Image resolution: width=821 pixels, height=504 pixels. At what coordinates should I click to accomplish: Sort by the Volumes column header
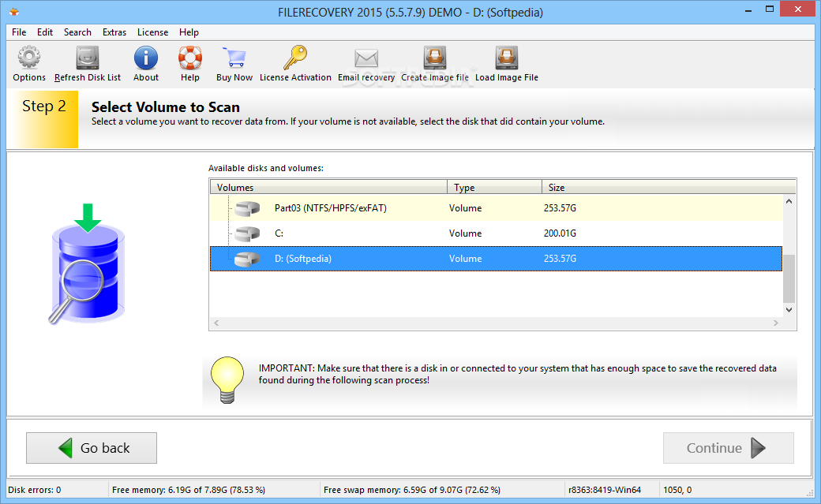coord(328,188)
